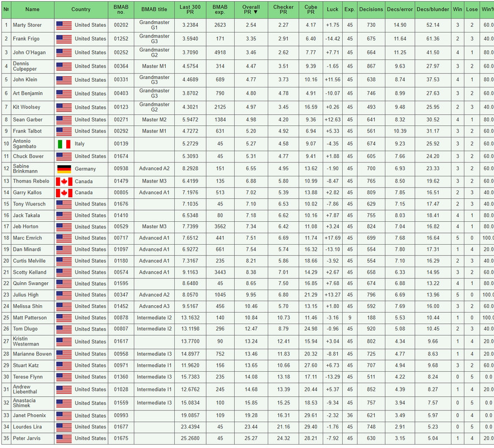This screenshot has width=494, height=448.
Task: Click the US flag in Kit Woolsey's row
Action: (64, 108)
